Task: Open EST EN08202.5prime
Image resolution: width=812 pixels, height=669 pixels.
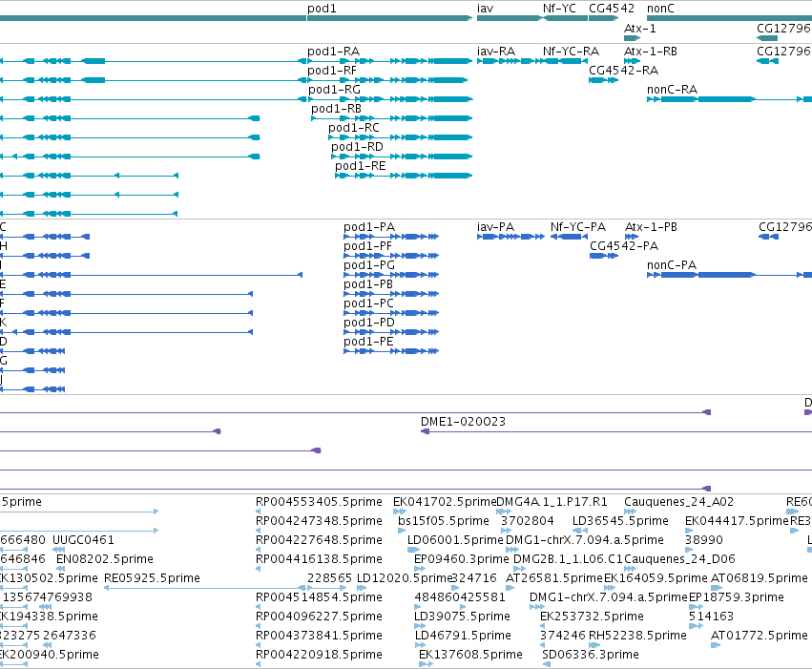Action: pyautogui.click(x=105, y=560)
